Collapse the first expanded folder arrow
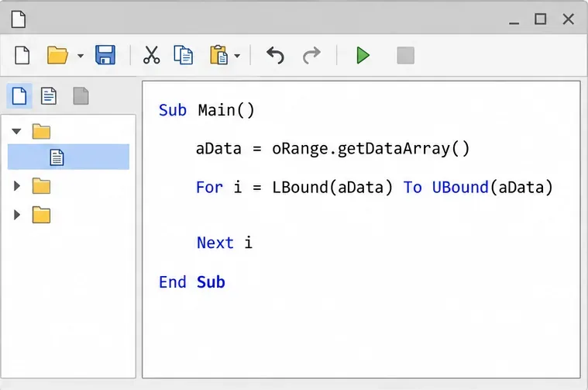 point(16,131)
